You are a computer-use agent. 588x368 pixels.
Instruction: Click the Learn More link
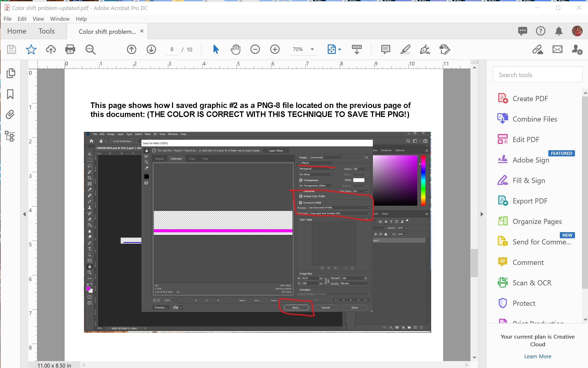tap(537, 356)
